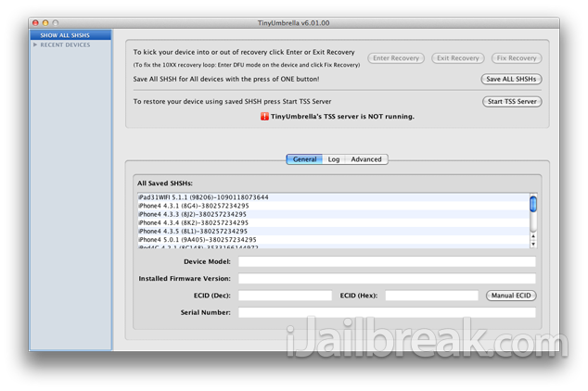Select iPhone4 4.3.5 (8L1) SHSH entry
Viewport: 588px width, 391px height.
[333, 231]
